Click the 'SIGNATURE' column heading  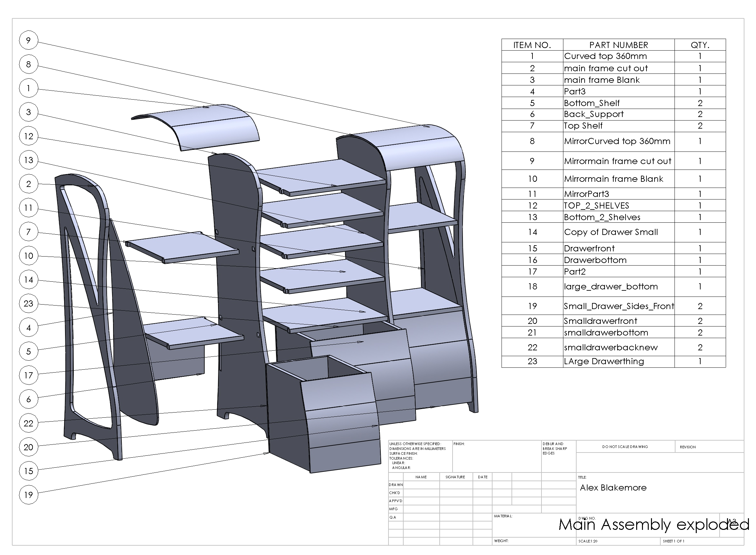455,477
